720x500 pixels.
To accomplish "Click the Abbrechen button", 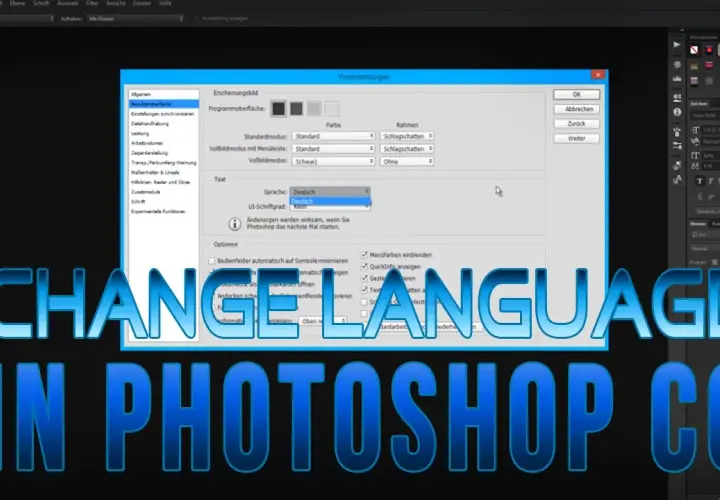I will pos(576,109).
